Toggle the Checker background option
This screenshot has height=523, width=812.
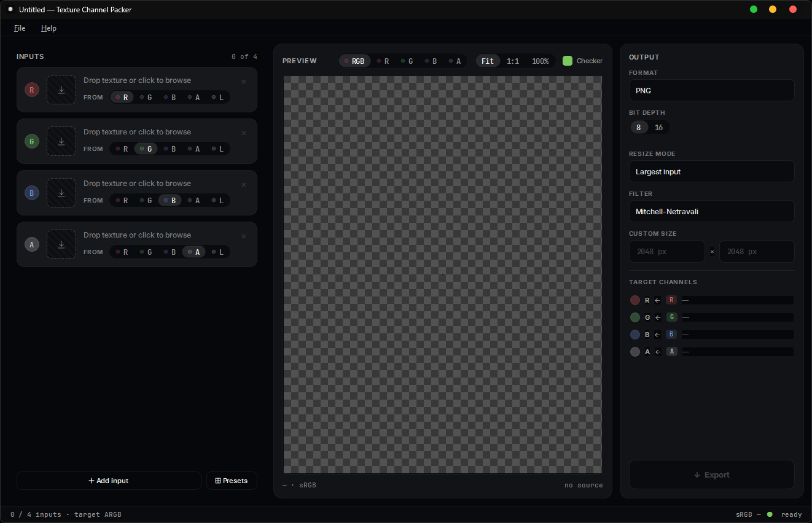582,61
